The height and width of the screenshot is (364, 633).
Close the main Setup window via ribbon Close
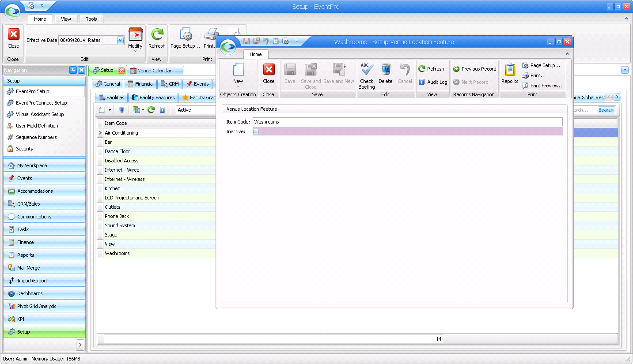(13, 38)
